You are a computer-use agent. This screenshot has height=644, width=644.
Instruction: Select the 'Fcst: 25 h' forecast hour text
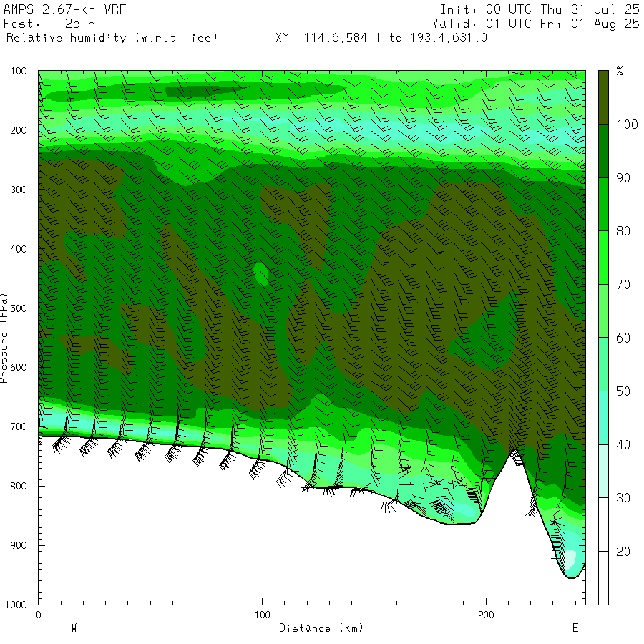tap(49, 24)
